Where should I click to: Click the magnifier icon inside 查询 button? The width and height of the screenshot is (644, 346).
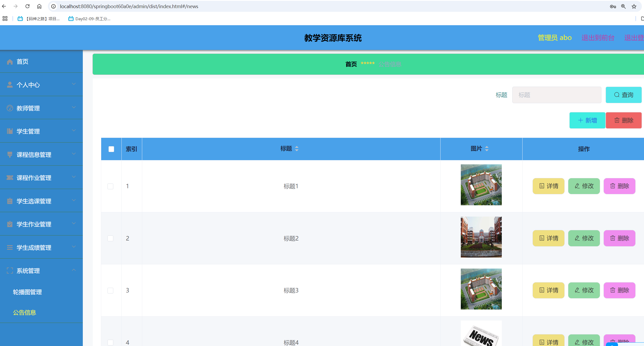[617, 95]
